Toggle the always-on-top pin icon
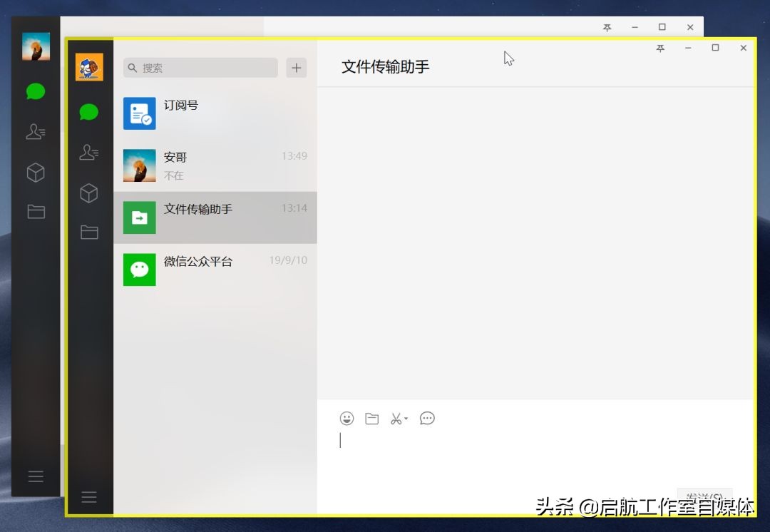Image resolution: width=770 pixels, height=532 pixels. pyautogui.click(x=660, y=48)
